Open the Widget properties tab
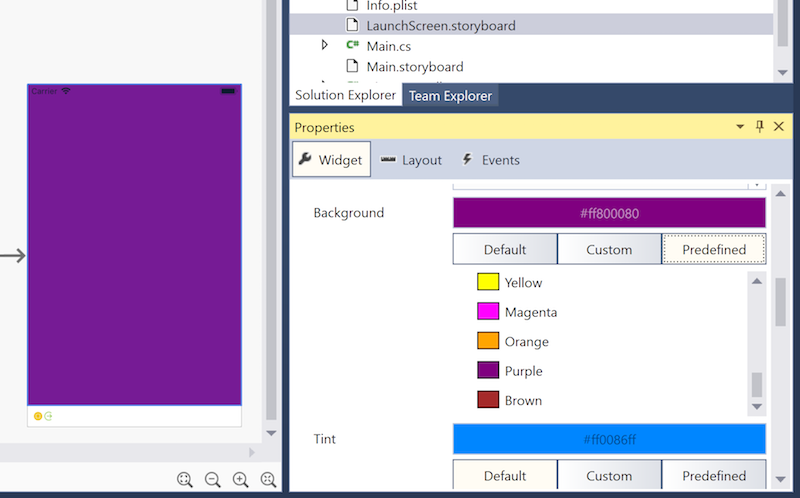This screenshot has width=800, height=498. pos(331,160)
